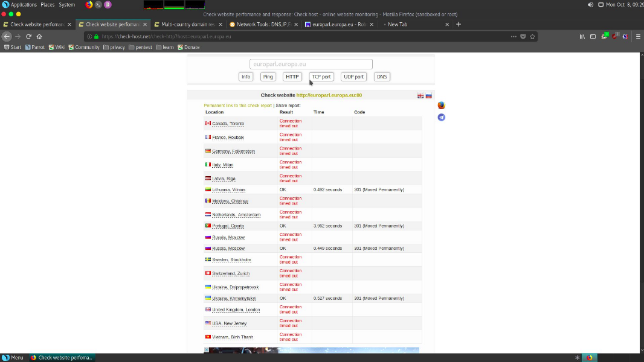Switch to the first Check website tab
The width and height of the screenshot is (644, 362).
pyautogui.click(x=37, y=24)
